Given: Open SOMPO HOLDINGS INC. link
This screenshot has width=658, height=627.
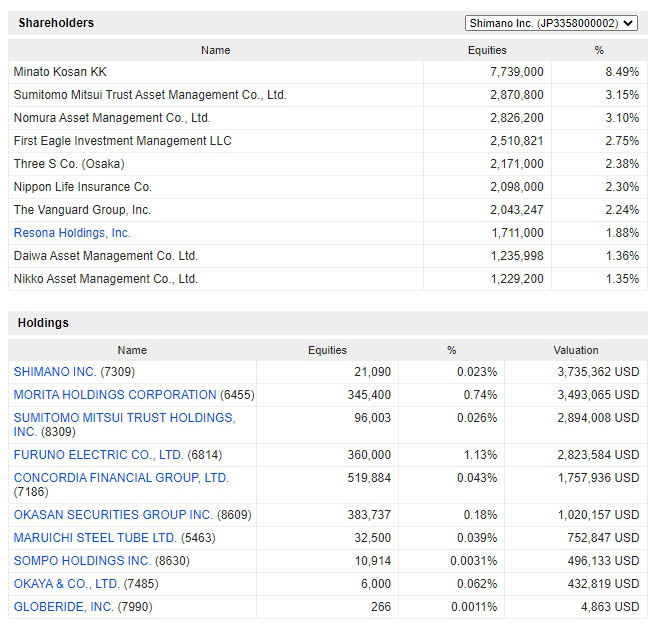Looking at the screenshot, I should (x=82, y=561).
